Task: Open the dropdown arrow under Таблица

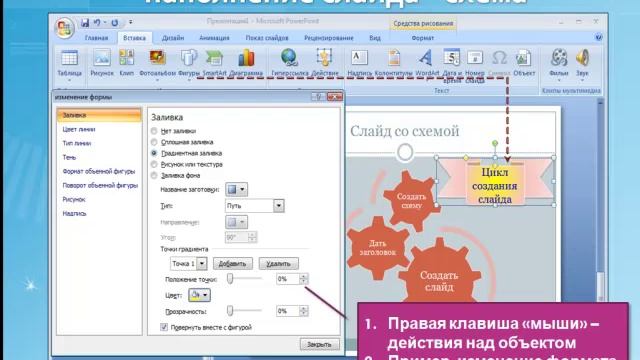Action: (x=69, y=80)
